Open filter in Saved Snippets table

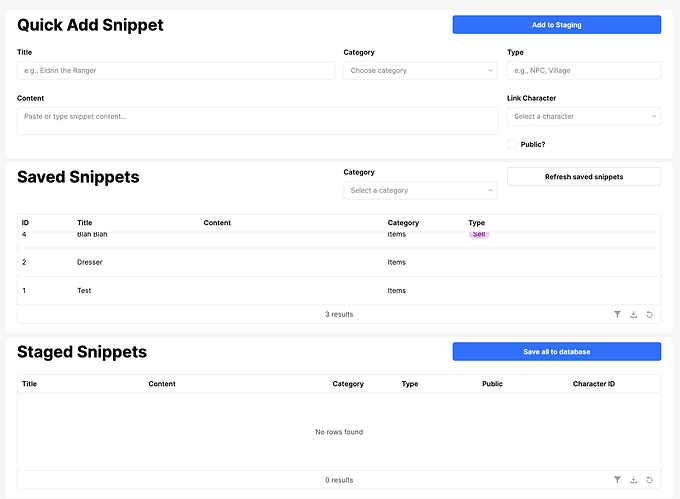(x=618, y=314)
